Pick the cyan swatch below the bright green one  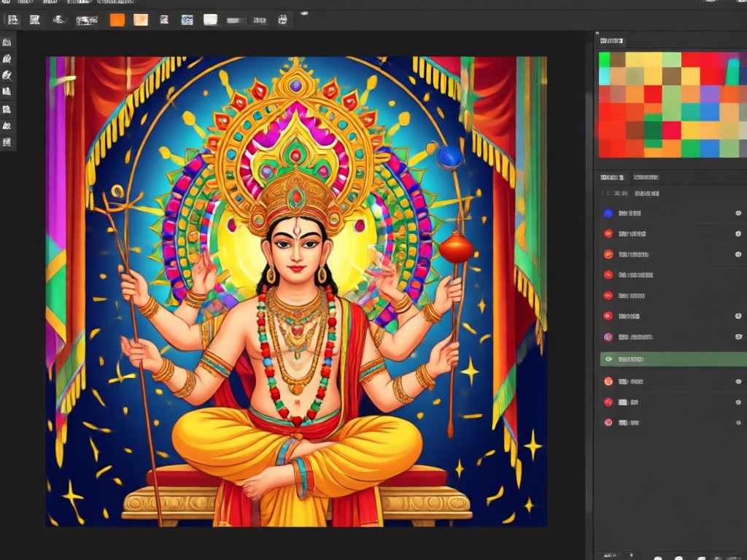click(x=604, y=76)
